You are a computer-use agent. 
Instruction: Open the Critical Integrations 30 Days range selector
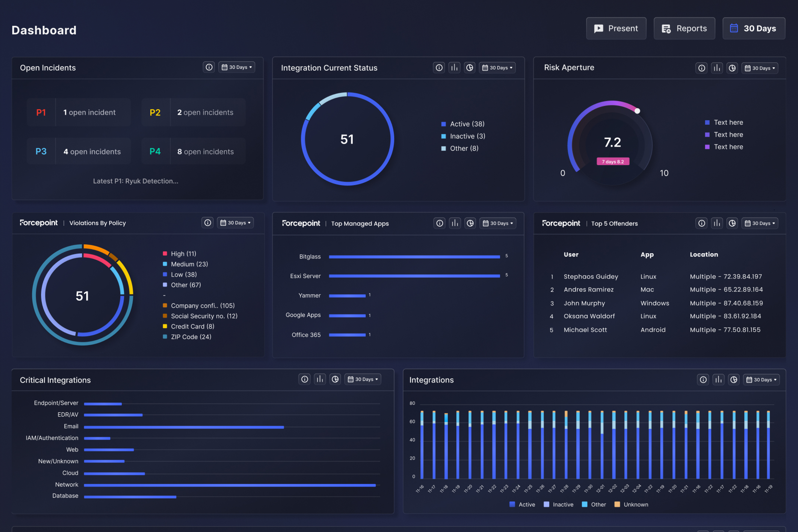tap(363, 379)
